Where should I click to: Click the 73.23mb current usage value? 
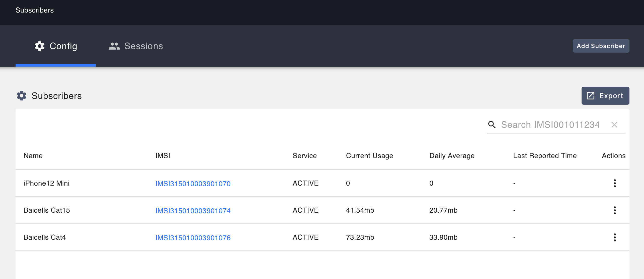(360, 237)
